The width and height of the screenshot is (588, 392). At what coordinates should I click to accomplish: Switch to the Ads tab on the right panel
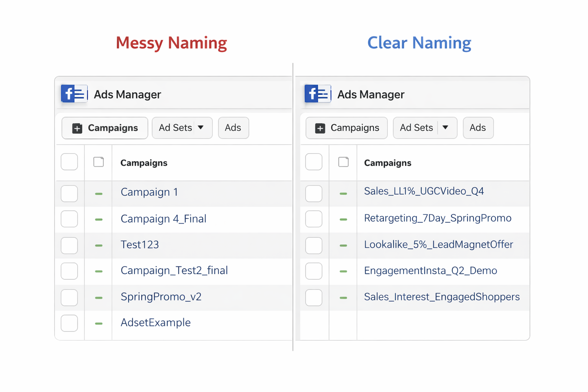pyautogui.click(x=478, y=128)
